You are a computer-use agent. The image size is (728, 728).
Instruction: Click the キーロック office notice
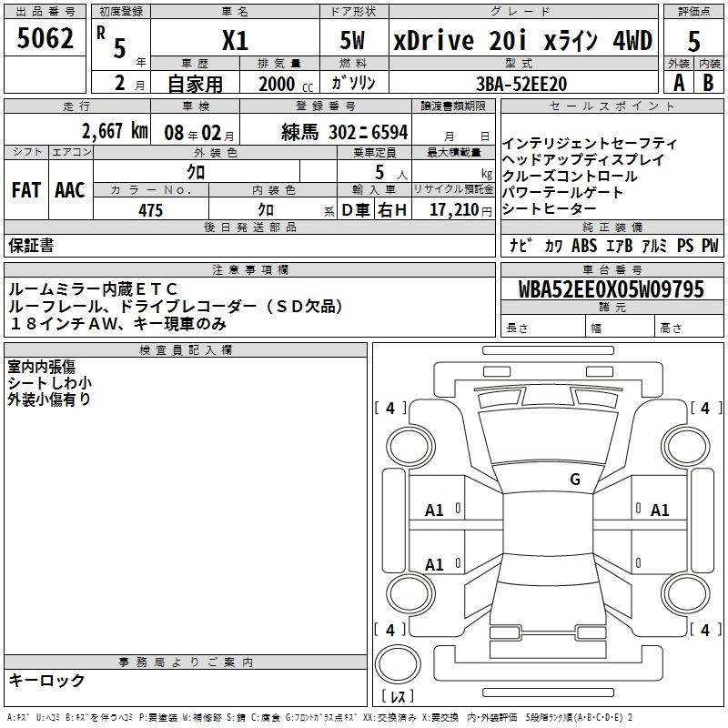click(46, 680)
